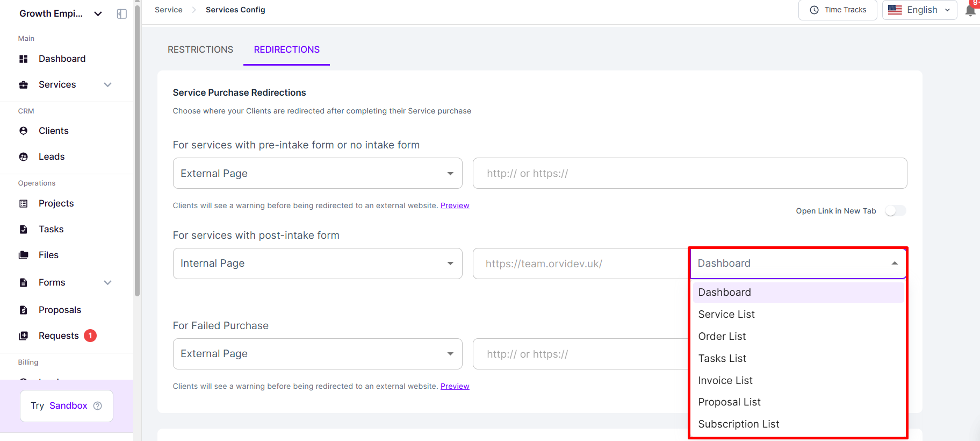Collapse the sidebar using panel icon

122,14
